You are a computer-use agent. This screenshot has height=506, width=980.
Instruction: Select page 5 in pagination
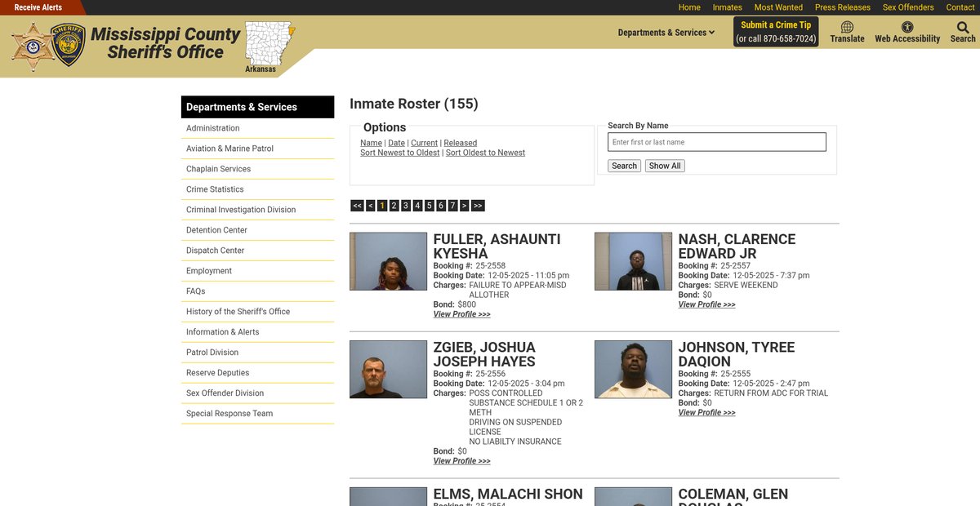click(429, 206)
